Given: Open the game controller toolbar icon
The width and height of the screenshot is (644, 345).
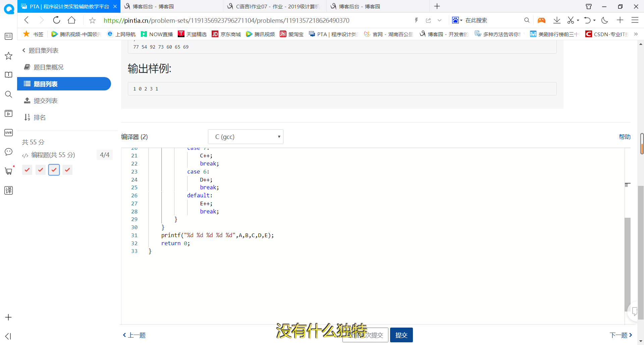Looking at the screenshot, I should click(x=541, y=20).
